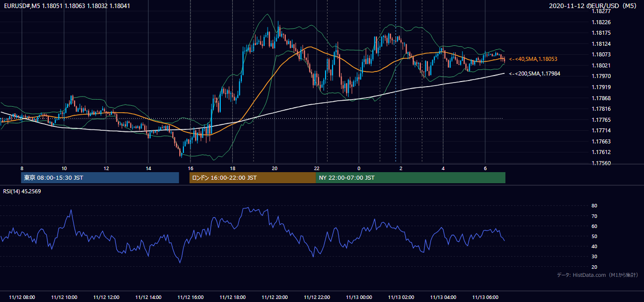Click price axis label 1.17816
This screenshot has width=644, height=302.
coord(602,109)
